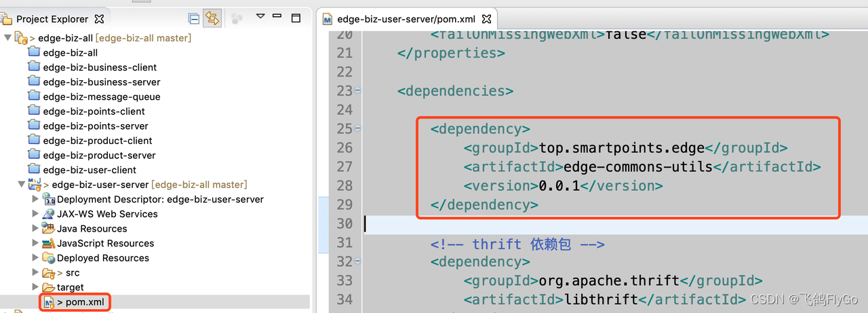Click the JavaScript Resources icon
Screen dimensions: 868x313
(x=48, y=243)
